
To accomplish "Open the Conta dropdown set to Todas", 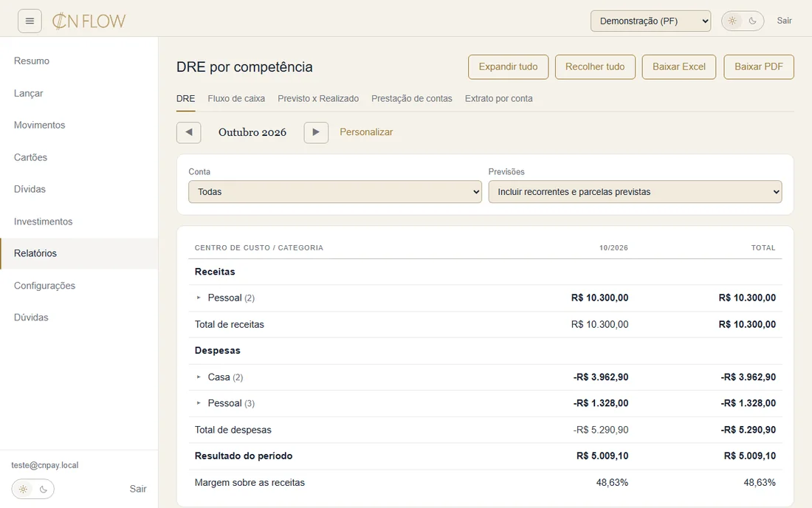I will (335, 191).
